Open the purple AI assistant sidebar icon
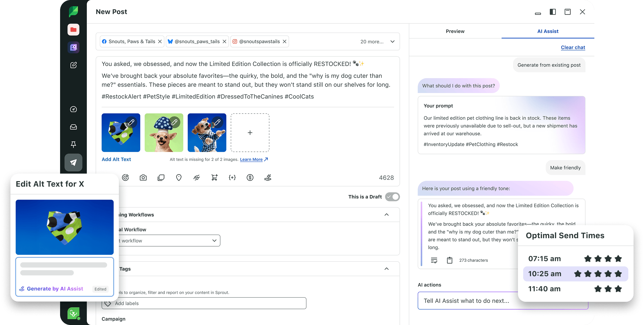 (73, 47)
